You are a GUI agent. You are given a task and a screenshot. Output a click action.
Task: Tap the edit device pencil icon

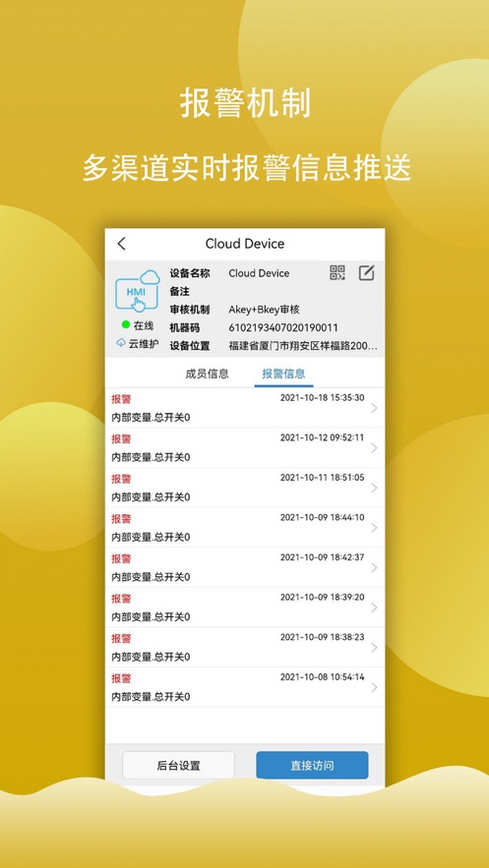tap(367, 272)
